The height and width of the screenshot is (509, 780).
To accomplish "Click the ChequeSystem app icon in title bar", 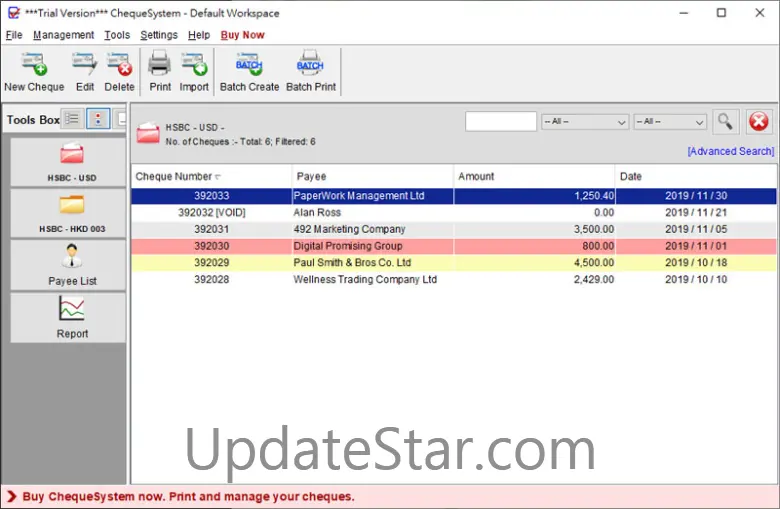I will pos(13,13).
